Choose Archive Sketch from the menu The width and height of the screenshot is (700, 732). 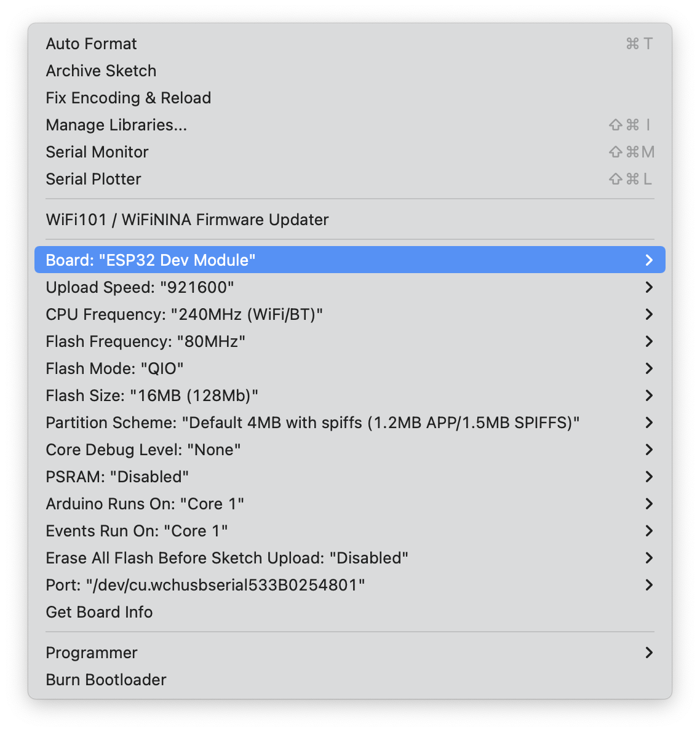click(x=101, y=71)
